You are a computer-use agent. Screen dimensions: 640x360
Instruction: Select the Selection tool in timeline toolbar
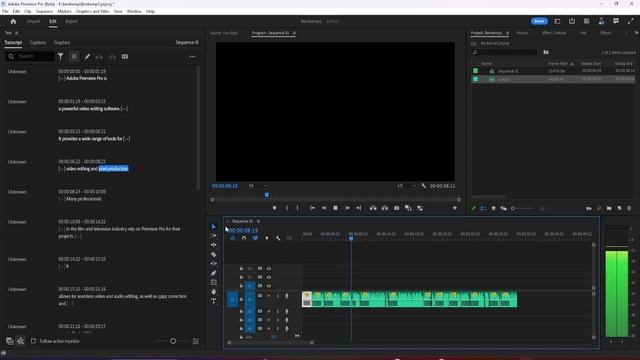(x=213, y=227)
